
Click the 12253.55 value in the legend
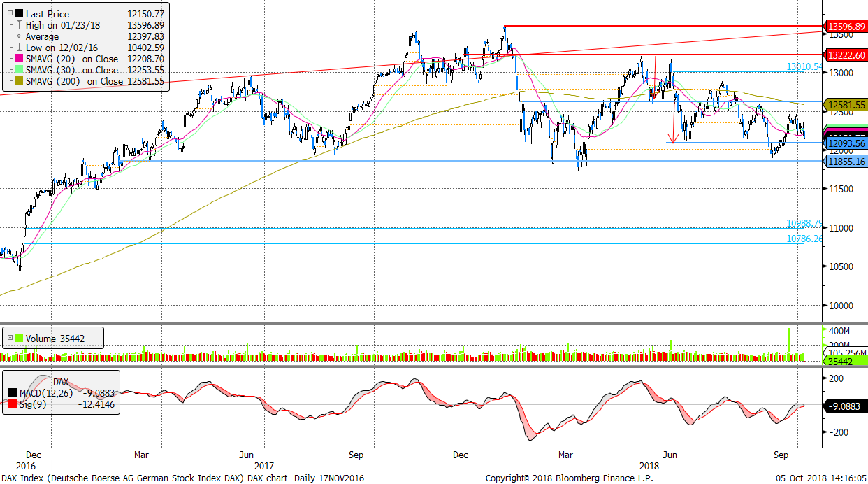point(145,70)
